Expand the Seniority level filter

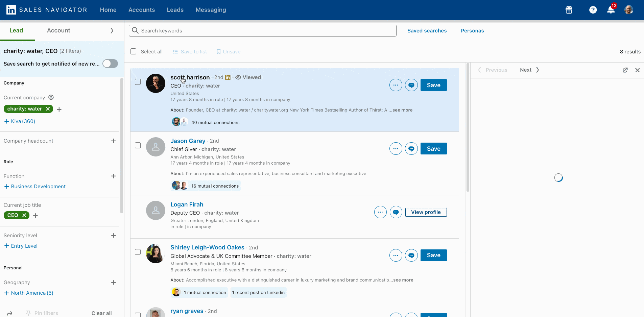coord(114,236)
